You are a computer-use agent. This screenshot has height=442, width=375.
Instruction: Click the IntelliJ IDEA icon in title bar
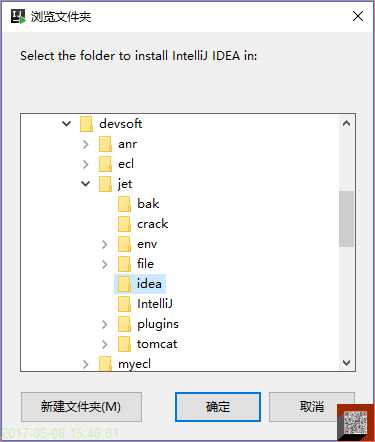[x=18, y=16]
